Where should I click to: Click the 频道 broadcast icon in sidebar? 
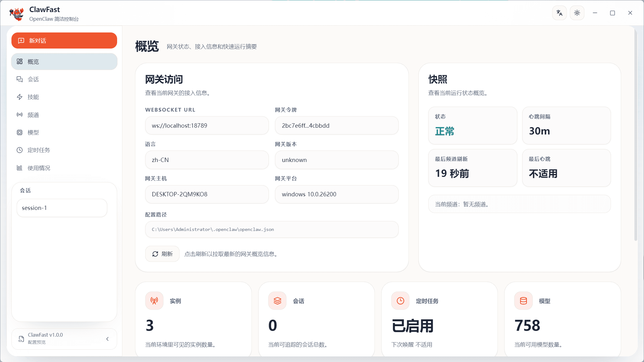(x=20, y=115)
